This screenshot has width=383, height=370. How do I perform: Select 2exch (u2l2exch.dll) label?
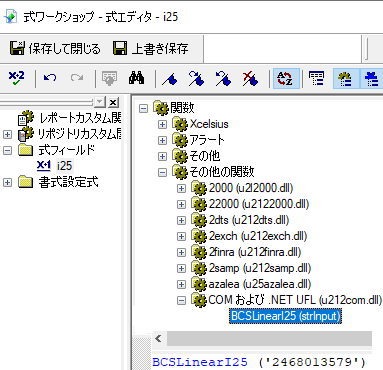[x=258, y=236]
